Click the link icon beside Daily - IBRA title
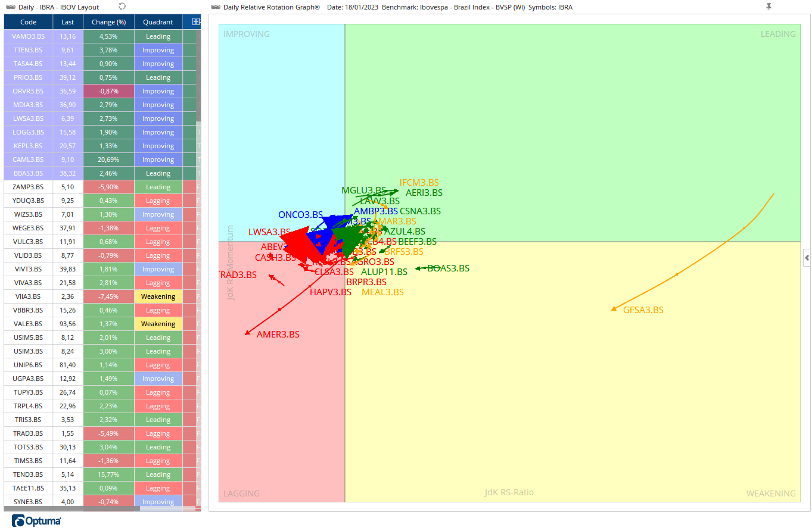The height and width of the screenshot is (528, 812). (x=10, y=7)
